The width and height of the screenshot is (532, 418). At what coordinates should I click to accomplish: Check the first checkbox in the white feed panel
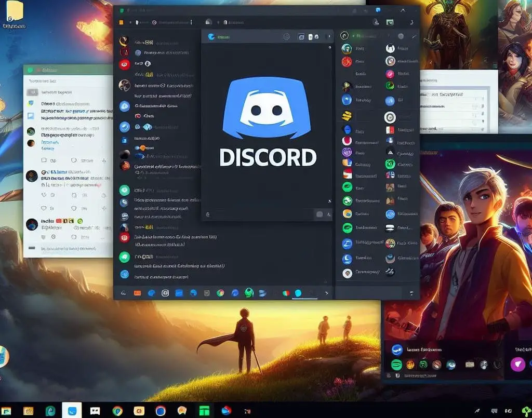pos(43,160)
